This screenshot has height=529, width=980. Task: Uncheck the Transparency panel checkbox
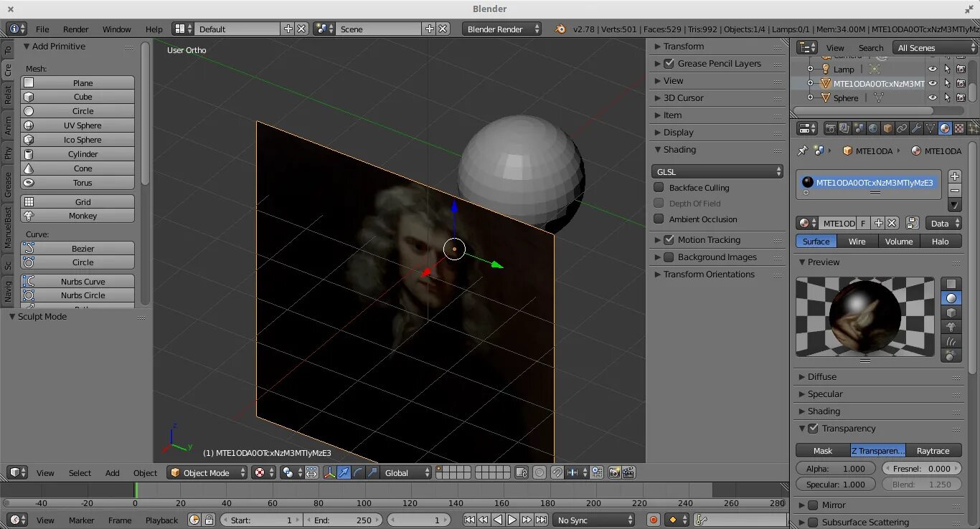pyautogui.click(x=813, y=428)
